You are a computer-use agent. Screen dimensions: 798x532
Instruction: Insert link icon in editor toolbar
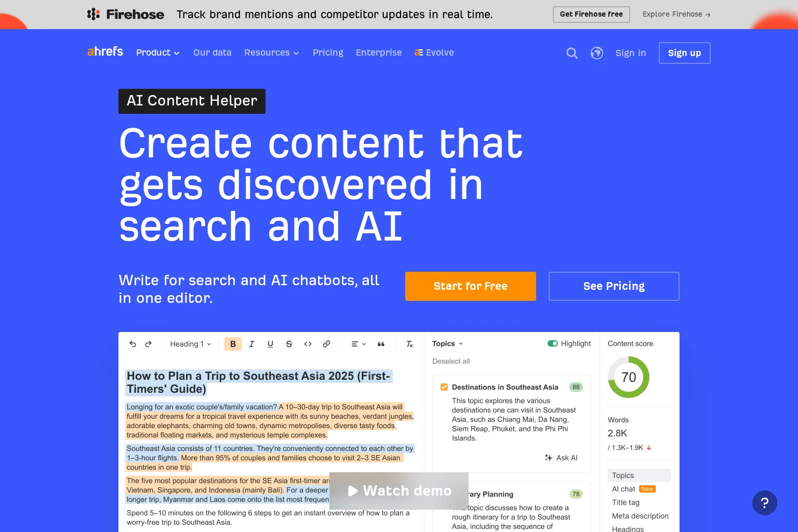coord(326,344)
